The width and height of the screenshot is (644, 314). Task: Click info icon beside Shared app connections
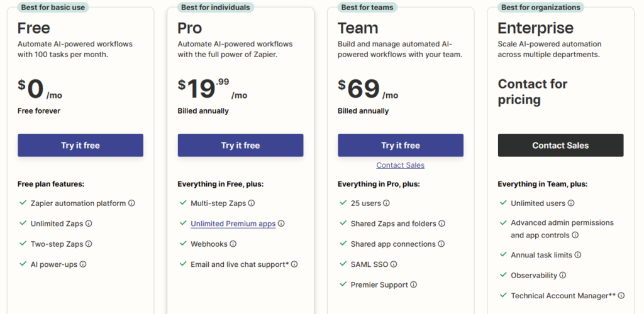(440, 244)
